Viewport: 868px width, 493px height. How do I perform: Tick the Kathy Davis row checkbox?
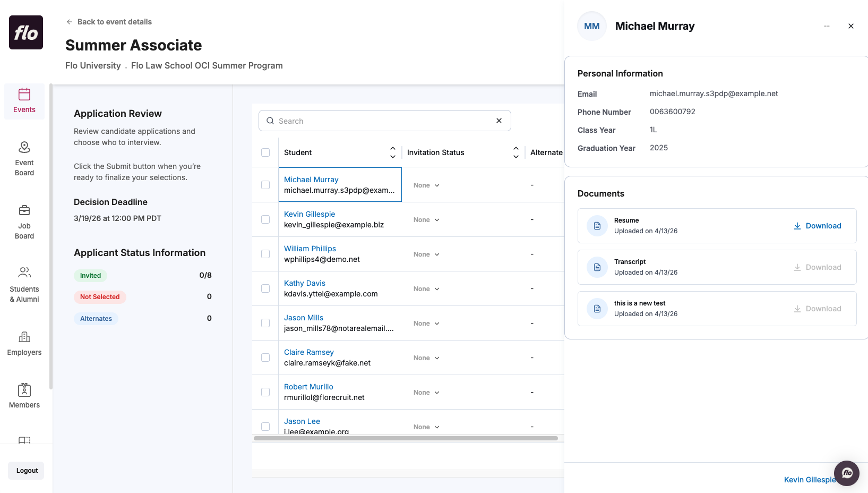(265, 288)
